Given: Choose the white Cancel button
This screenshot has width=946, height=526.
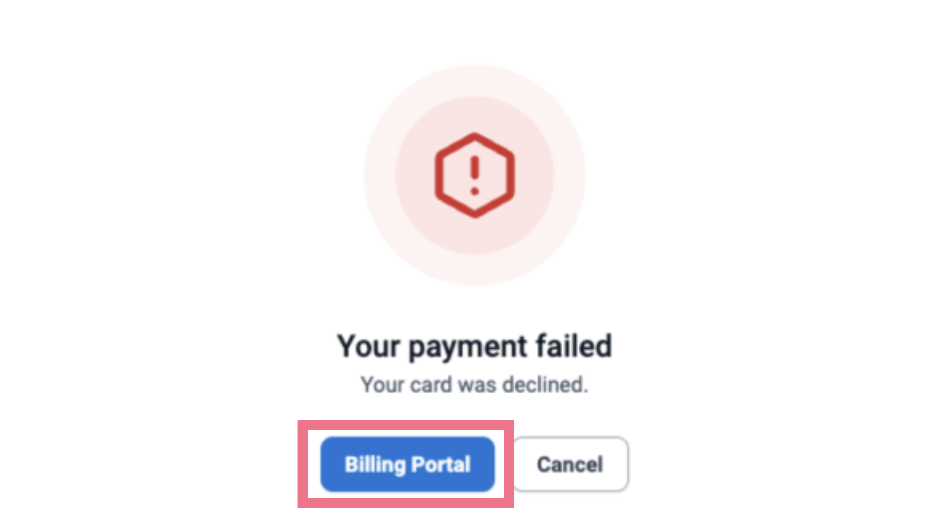Looking at the screenshot, I should [570, 464].
